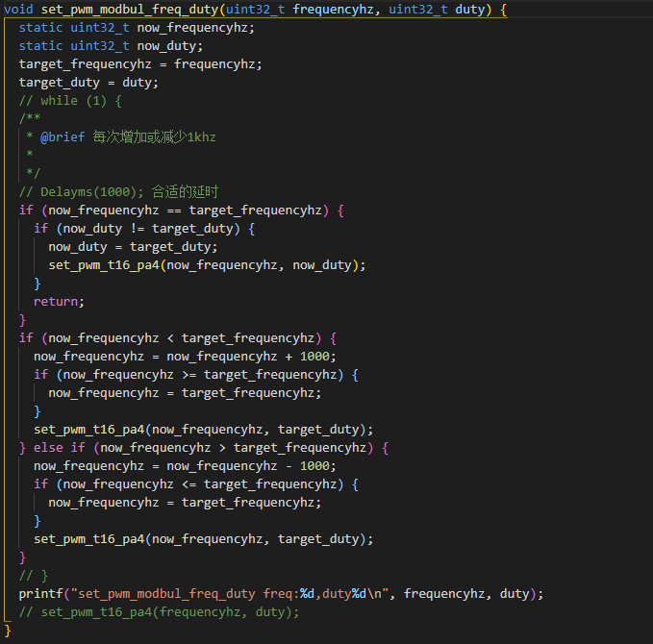The width and height of the screenshot is (653, 644).
Task: Click the line 'static uint32_t now_frequencyhz;'
Action: (137, 28)
